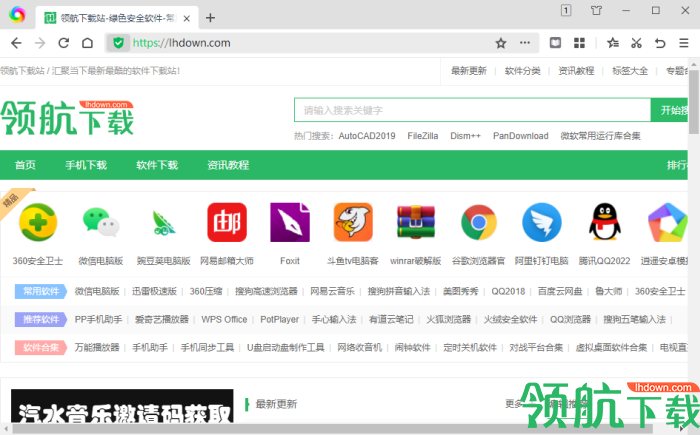The height and width of the screenshot is (435, 700).
Task: Click the four-squares apps grid icon
Action: tap(579, 43)
